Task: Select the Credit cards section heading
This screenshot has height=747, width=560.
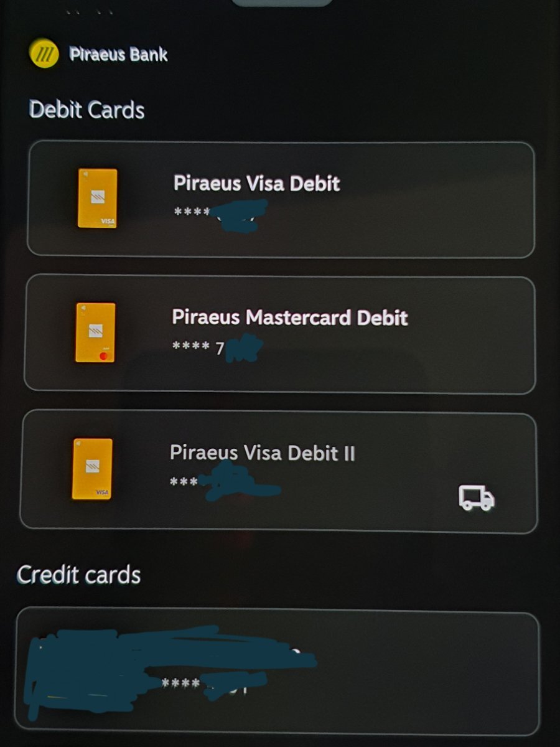Action: click(79, 575)
